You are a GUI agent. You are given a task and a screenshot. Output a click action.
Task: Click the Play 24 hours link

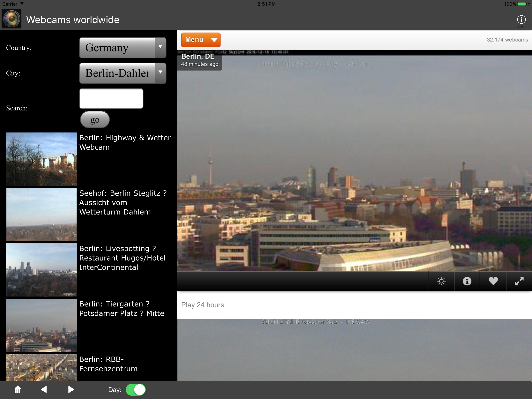coord(203,305)
